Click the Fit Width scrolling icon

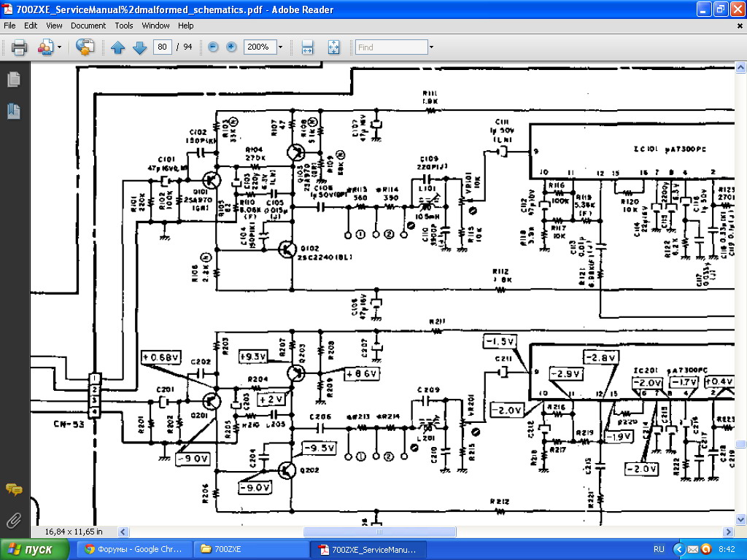[308, 47]
